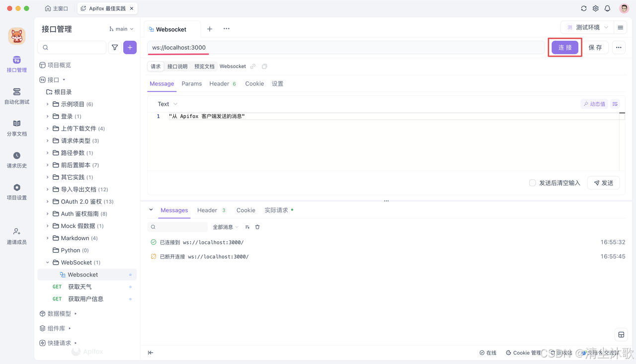Click the 连 接 button

(x=564, y=47)
